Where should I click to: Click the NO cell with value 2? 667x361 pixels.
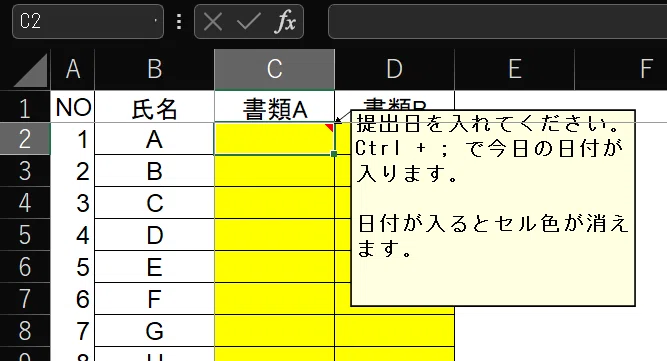(x=73, y=171)
